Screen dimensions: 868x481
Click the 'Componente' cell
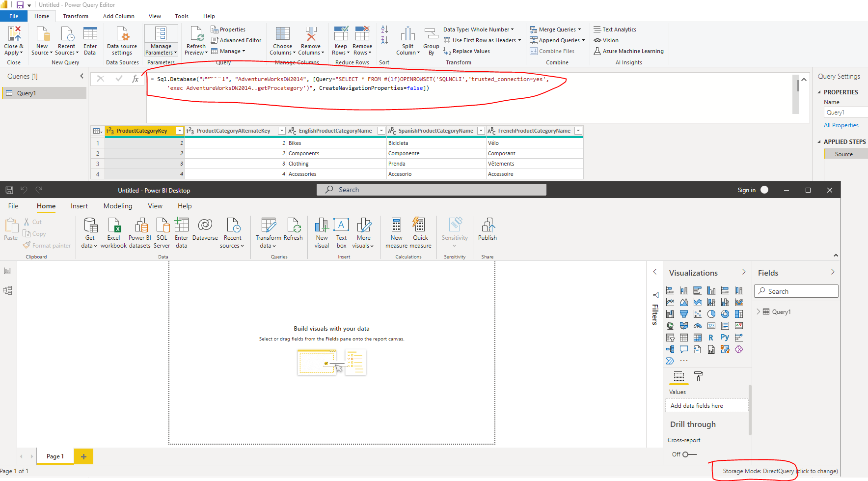click(x=436, y=153)
